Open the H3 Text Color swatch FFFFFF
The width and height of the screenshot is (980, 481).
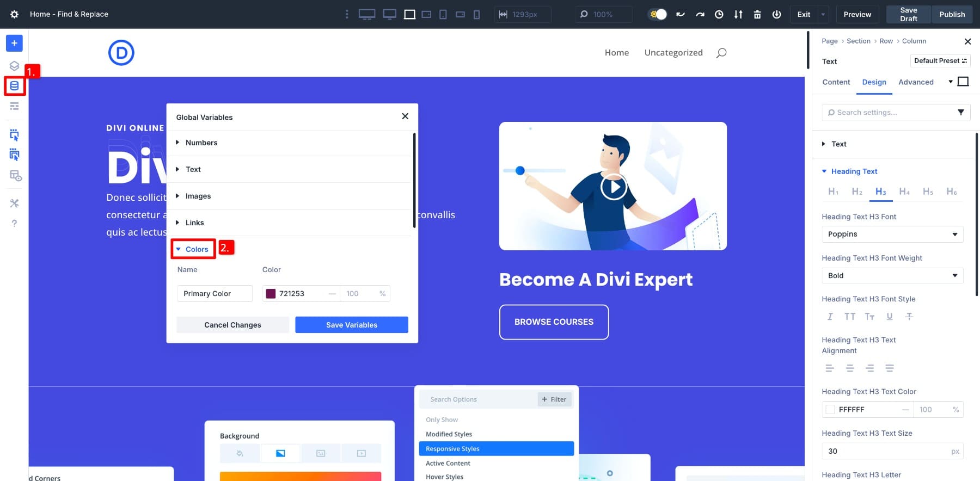(830, 410)
